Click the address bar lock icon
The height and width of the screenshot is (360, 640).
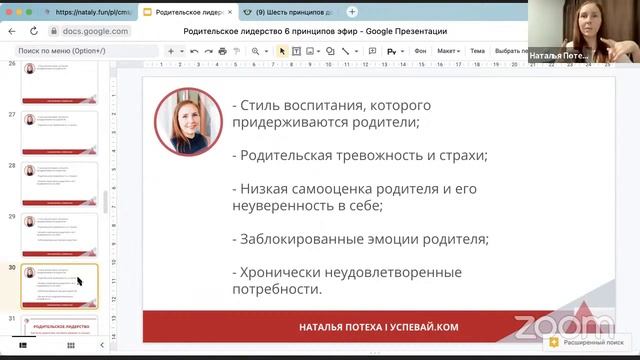tap(54, 31)
